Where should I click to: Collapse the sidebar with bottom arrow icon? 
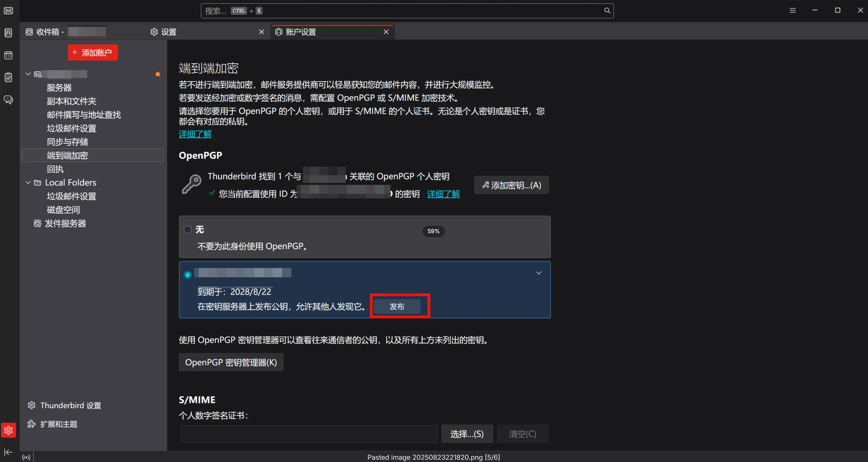click(8, 452)
